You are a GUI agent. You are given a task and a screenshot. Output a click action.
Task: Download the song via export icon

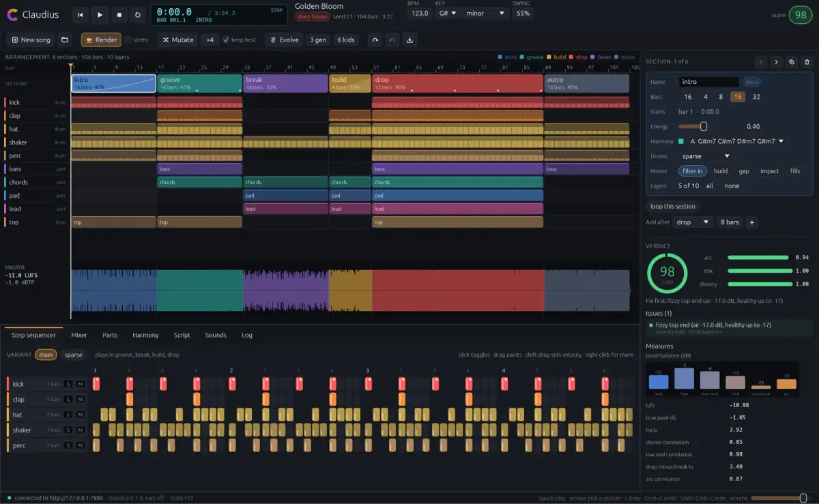click(409, 40)
